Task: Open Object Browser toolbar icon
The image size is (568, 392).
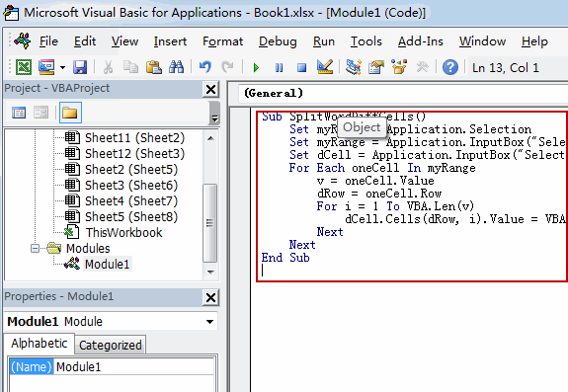Action: pyautogui.click(x=399, y=67)
